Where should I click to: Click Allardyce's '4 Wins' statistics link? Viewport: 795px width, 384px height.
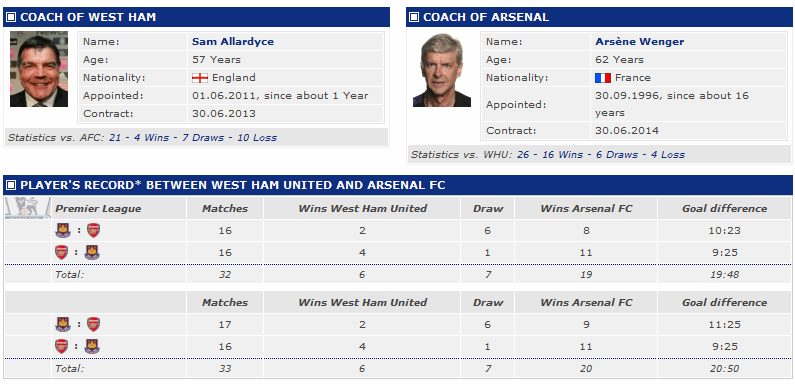point(152,138)
